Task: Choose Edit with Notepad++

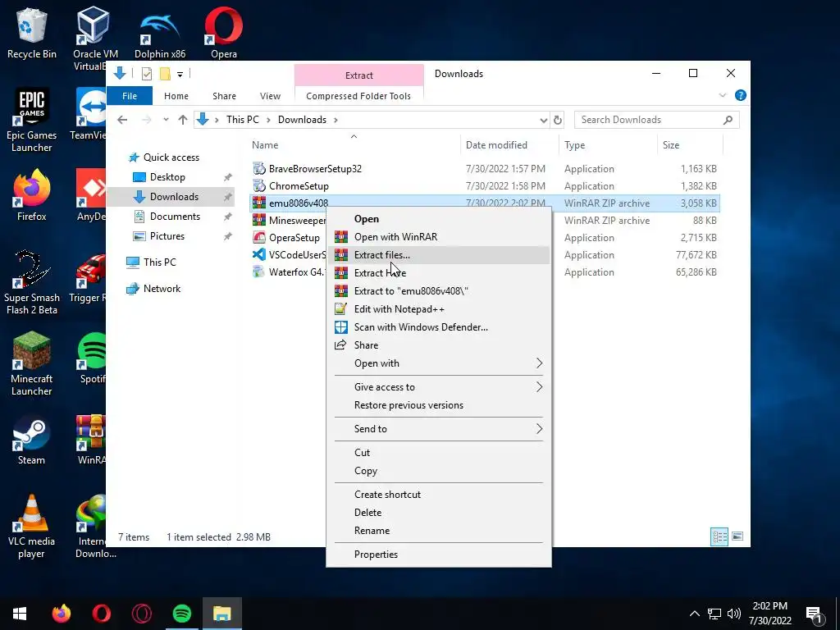Action: 439,309
